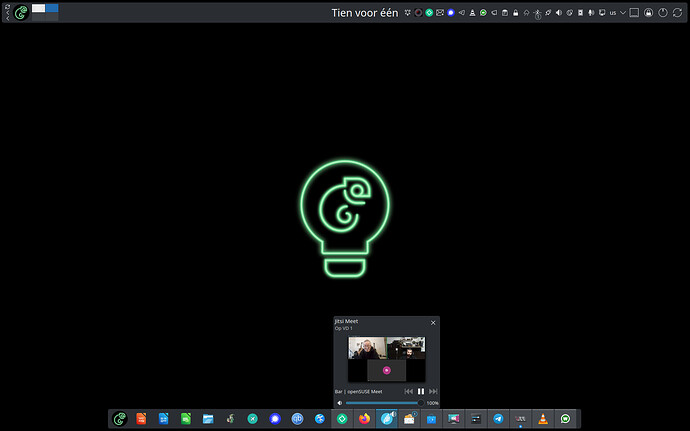
Task: Open the lock tray icon in top panel
Action: pyautogui.click(x=515, y=13)
